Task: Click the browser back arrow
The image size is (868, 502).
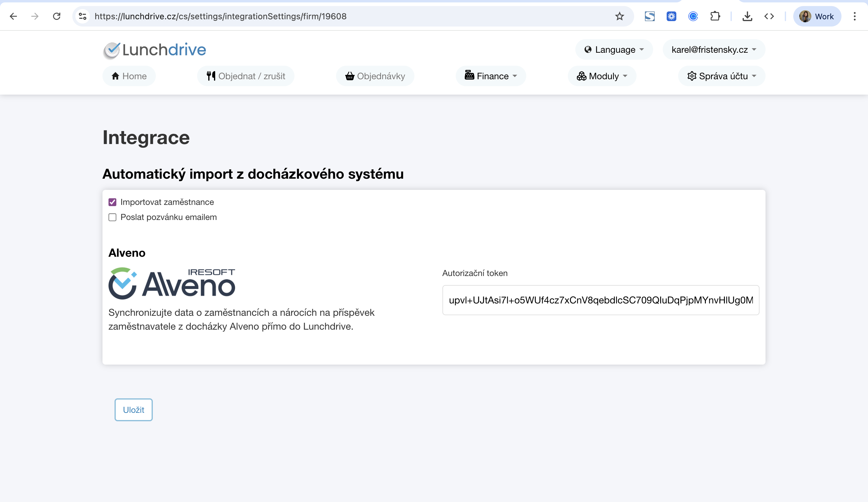Action: point(14,16)
